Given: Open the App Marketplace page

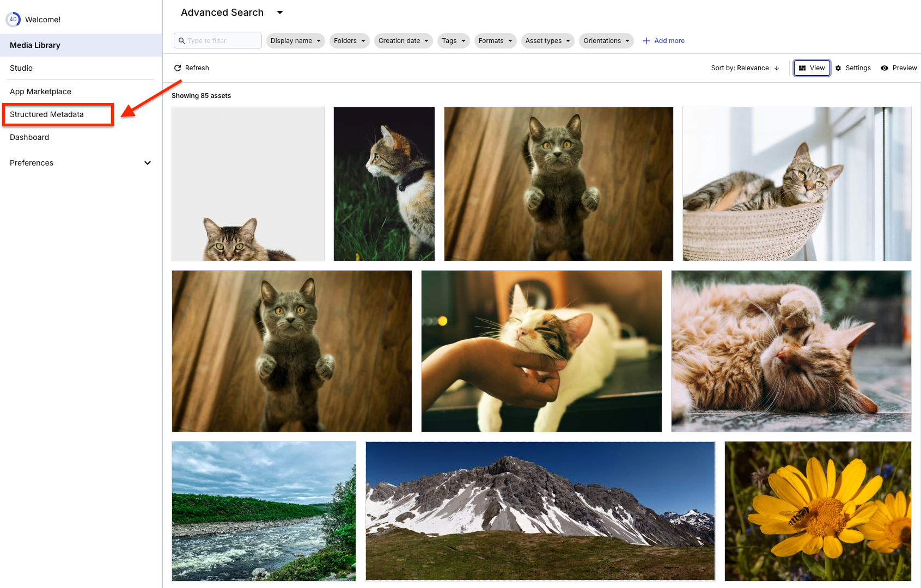Looking at the screenshot, I should [x=40, y=91].
